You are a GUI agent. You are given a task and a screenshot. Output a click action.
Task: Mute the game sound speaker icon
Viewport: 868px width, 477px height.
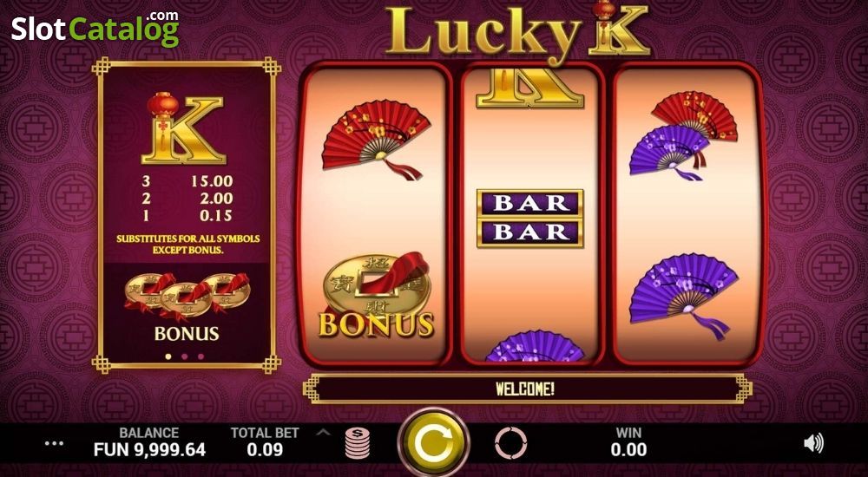813,443
